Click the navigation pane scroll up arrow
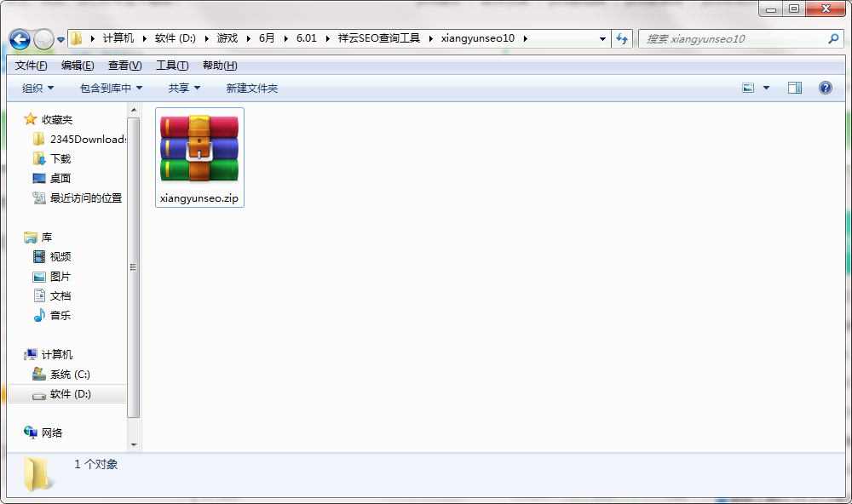Viewport: 852px width, 504px height. (134, 111)
